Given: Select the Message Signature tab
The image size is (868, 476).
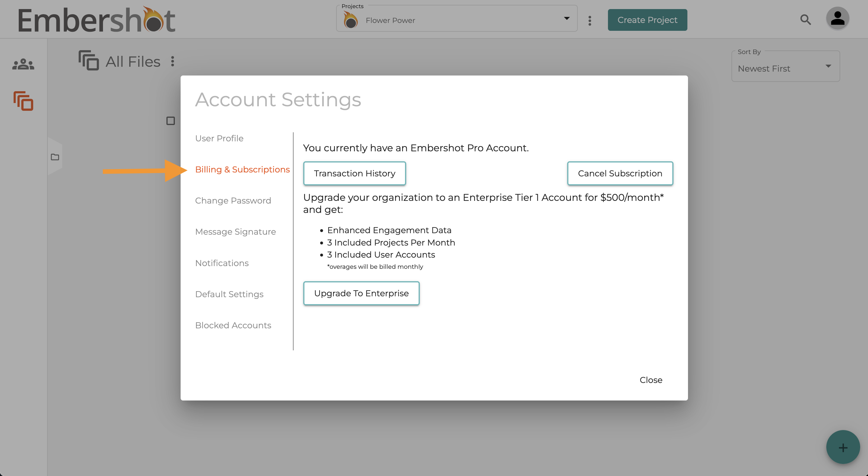Looking at the screenshot, I should point(235,232).
